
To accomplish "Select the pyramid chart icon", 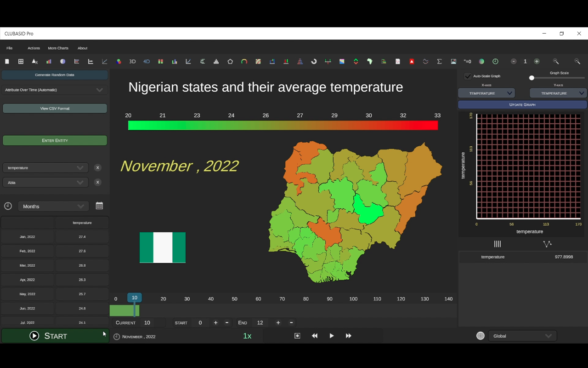I will [300, 61].
